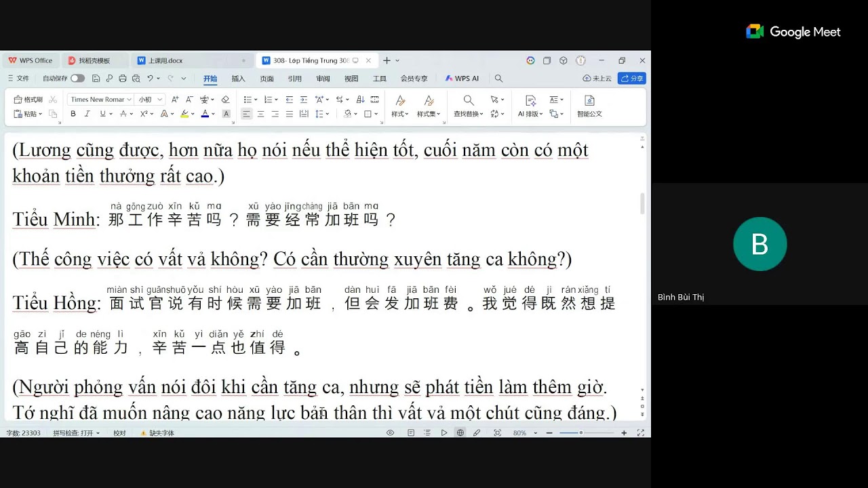868x488 pixels.
Task: Click the yellow text highlight color
Action: click(184, 114)
